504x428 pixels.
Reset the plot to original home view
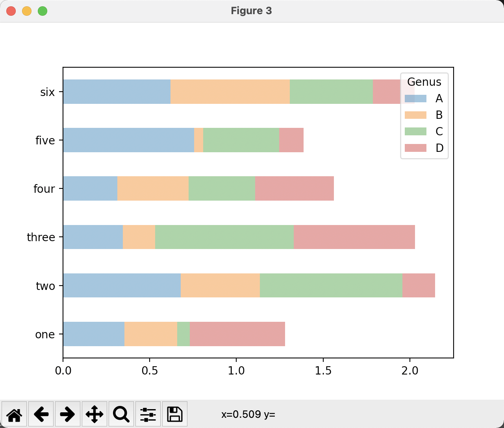pos(14,414)
